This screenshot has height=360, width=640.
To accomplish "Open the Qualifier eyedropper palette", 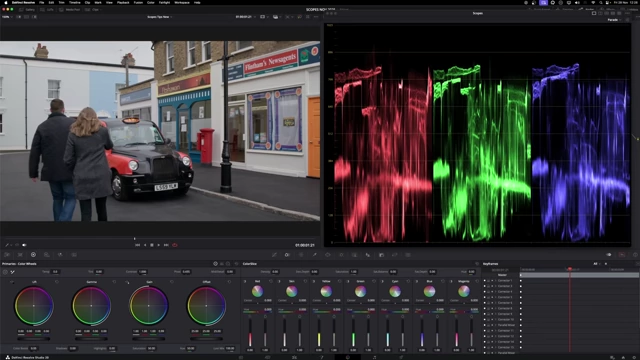I will coord(314,255).
